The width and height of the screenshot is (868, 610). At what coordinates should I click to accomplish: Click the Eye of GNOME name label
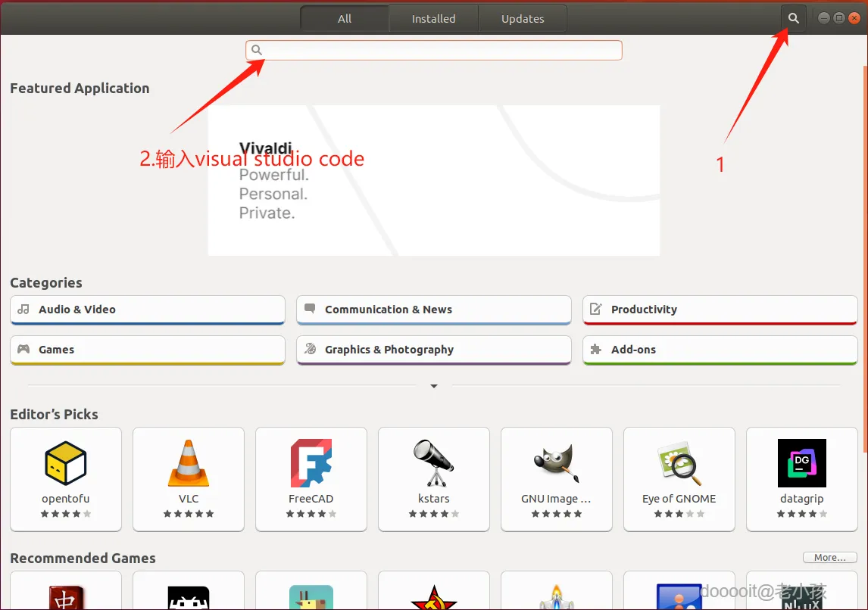[679, 499]
